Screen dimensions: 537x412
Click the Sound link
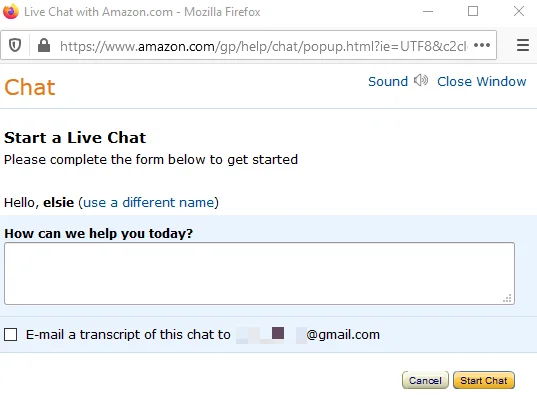(x=388, y=82)
